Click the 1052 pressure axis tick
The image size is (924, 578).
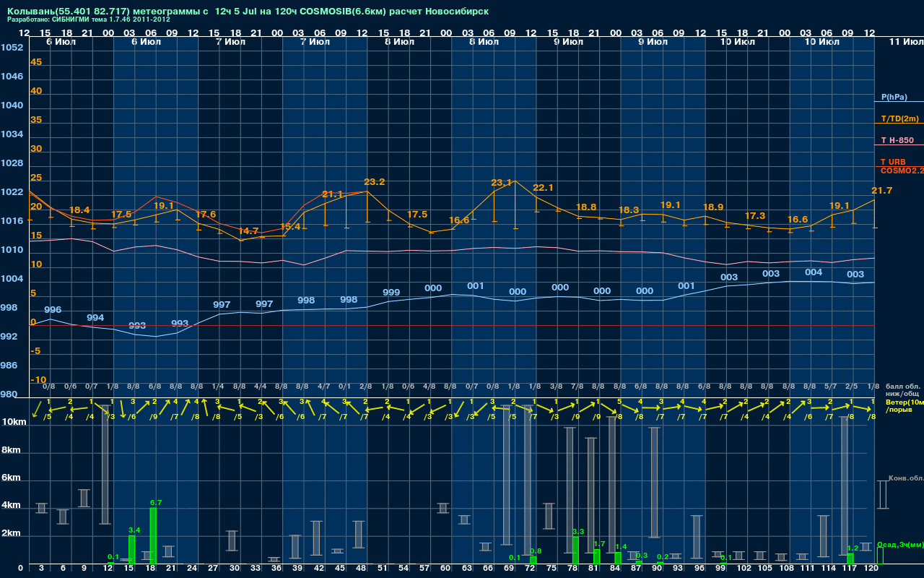click(x=12, y=48)
